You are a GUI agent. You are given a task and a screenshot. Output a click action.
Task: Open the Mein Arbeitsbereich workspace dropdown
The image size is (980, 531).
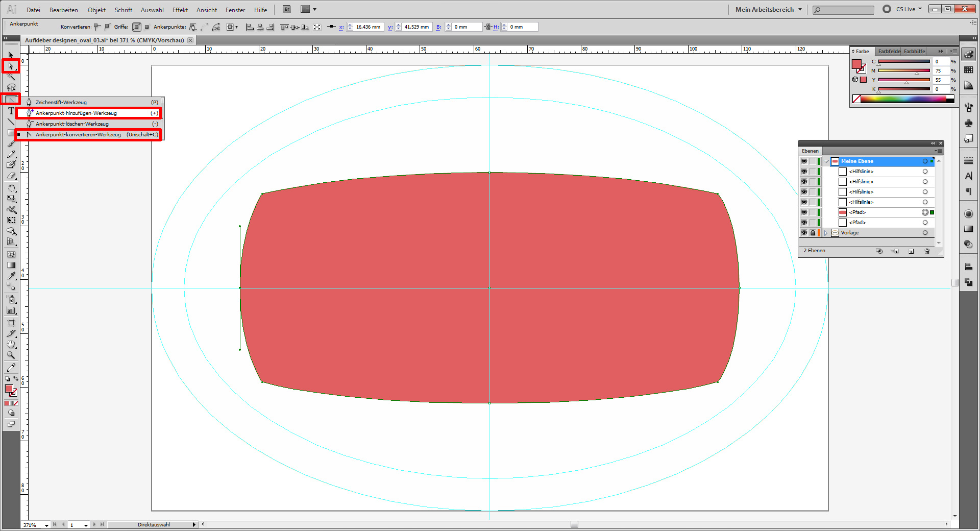768,9
